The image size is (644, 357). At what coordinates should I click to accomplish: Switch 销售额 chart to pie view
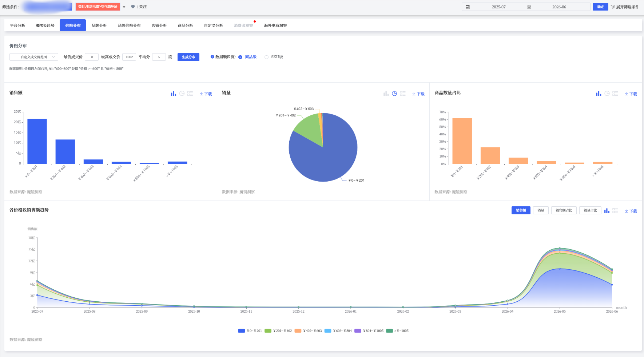pos(182,94)
